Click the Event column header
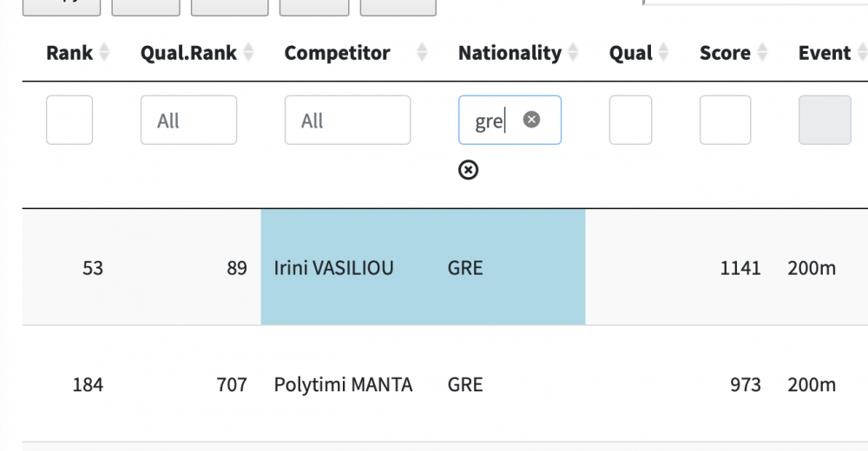 tap(824, 53)
